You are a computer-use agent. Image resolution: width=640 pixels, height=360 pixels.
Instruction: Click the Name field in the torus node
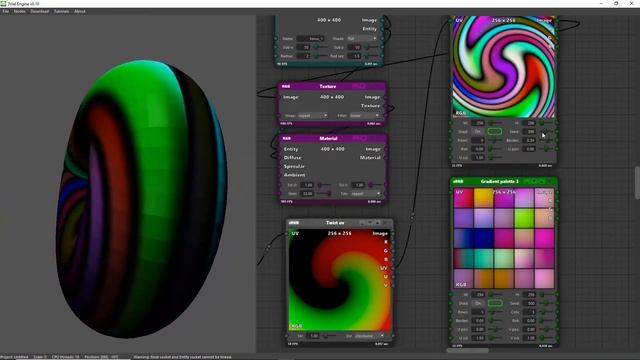tap(310, 38)
